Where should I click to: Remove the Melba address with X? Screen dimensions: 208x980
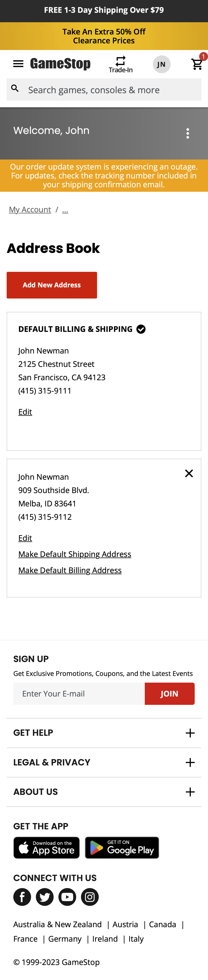point(189,473)
